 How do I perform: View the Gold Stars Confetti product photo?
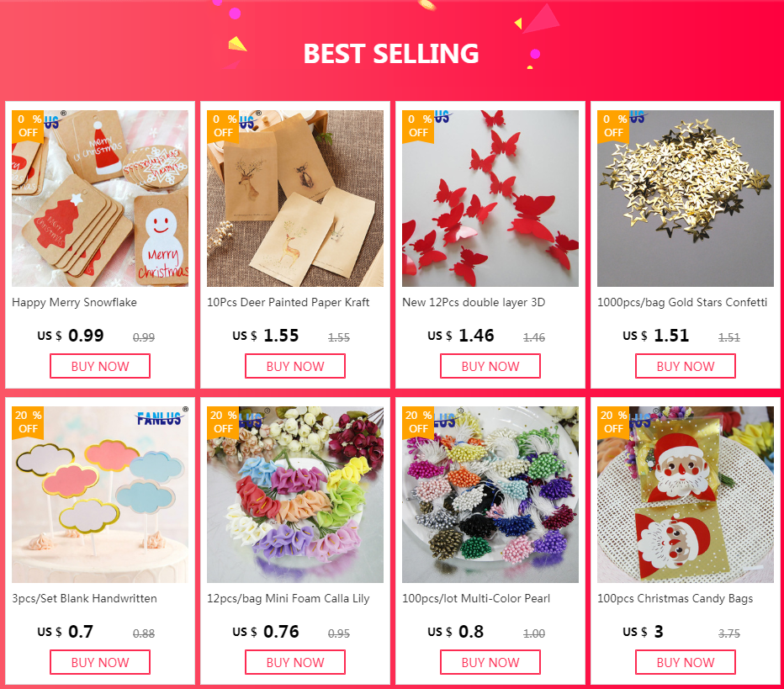click(x=685, y=199)
